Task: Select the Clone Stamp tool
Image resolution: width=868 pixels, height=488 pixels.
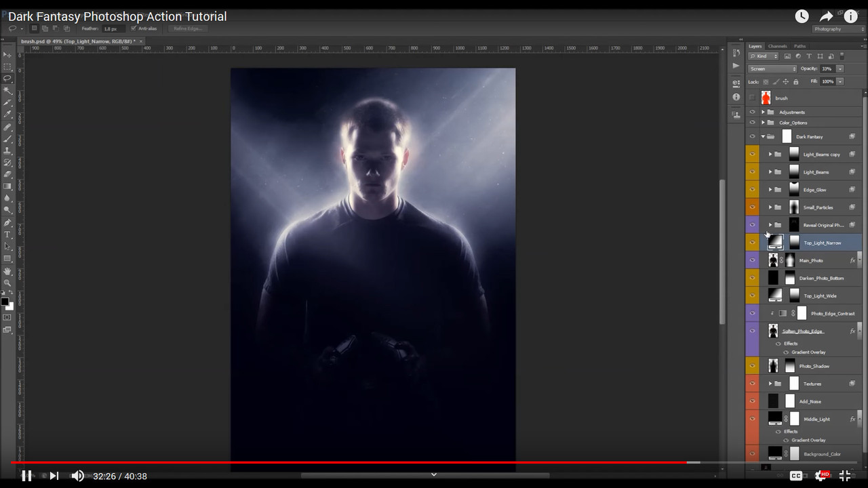Action: pos(8,150)
